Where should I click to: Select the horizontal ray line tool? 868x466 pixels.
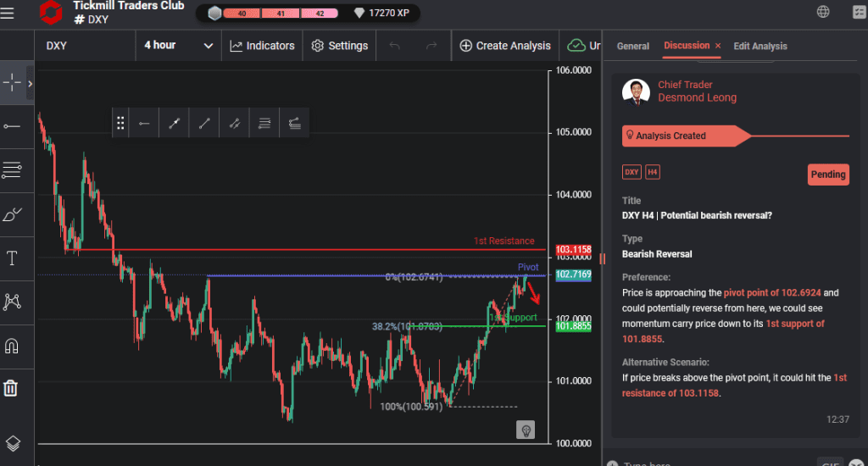point(12,127)
